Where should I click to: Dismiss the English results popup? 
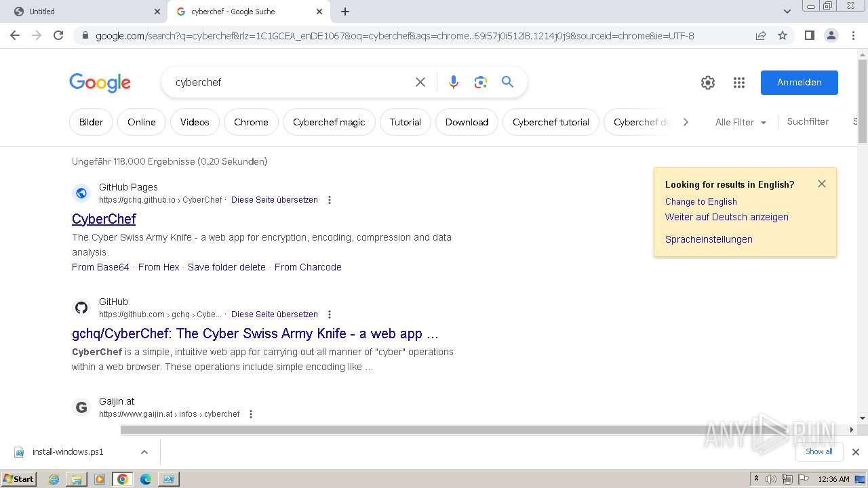point(822,184)
